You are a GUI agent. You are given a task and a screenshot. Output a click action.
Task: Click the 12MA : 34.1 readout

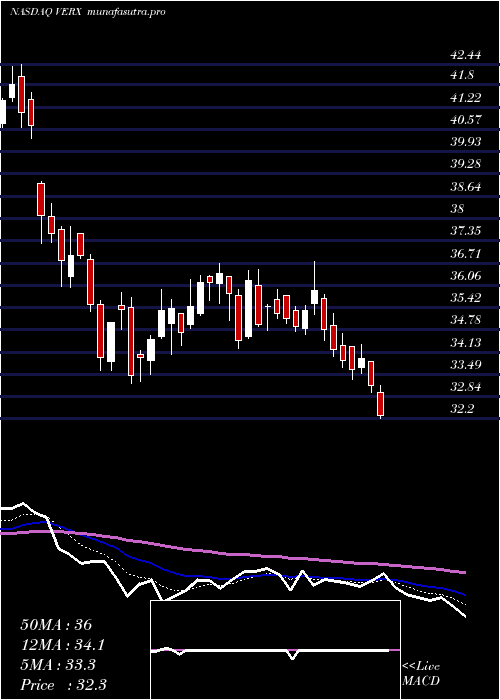click(63, 645)
